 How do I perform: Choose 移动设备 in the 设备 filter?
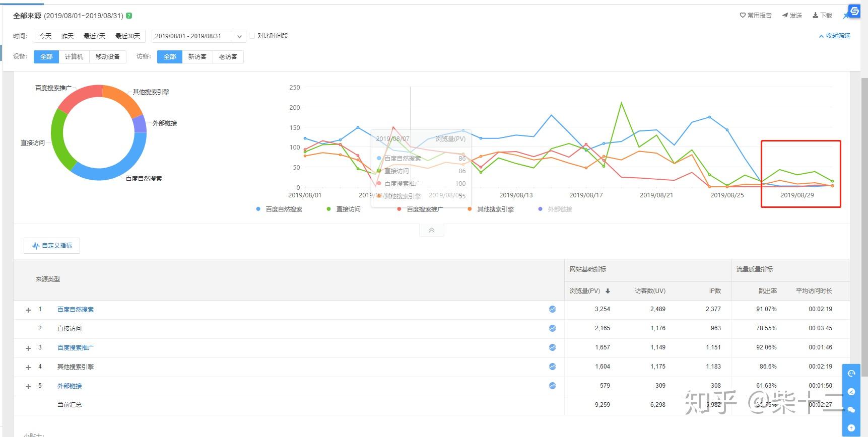point(108,57)
